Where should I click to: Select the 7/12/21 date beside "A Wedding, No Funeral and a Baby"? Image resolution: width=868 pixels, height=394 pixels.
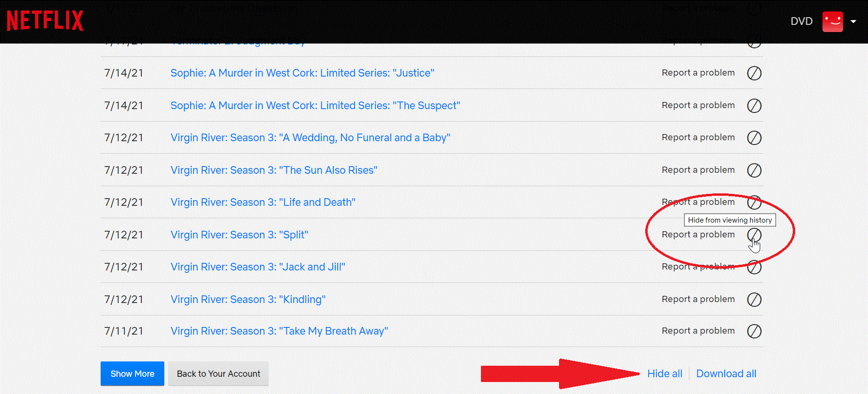click(x=124, y=138)
